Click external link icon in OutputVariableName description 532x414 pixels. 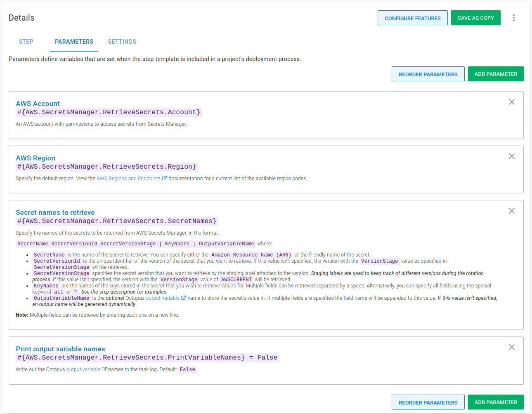(184, 298)
